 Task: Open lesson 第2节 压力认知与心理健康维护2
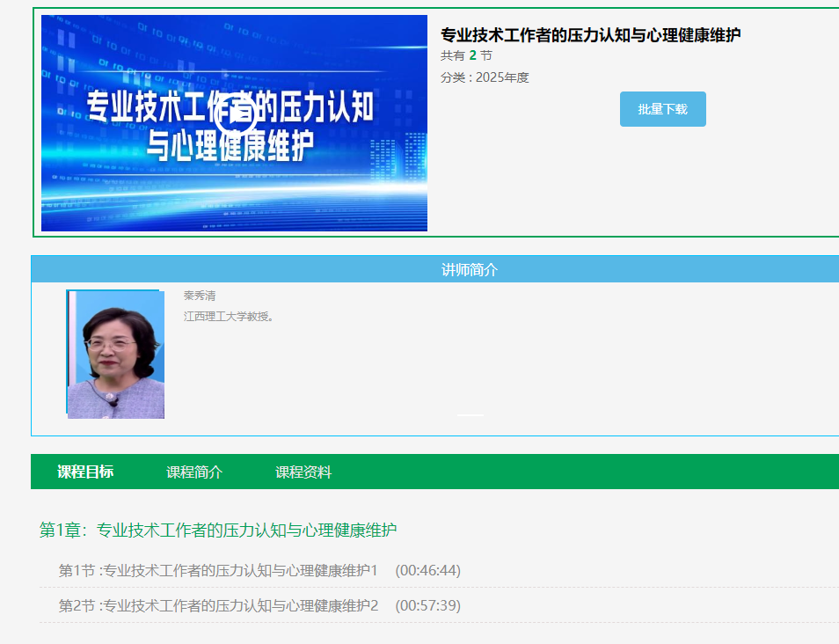(x=218, y=606)
